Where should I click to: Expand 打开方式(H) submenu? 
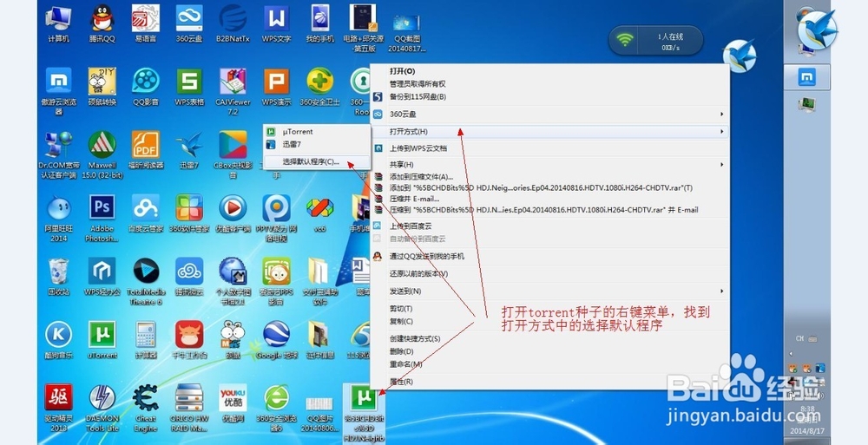coord(549,131)
